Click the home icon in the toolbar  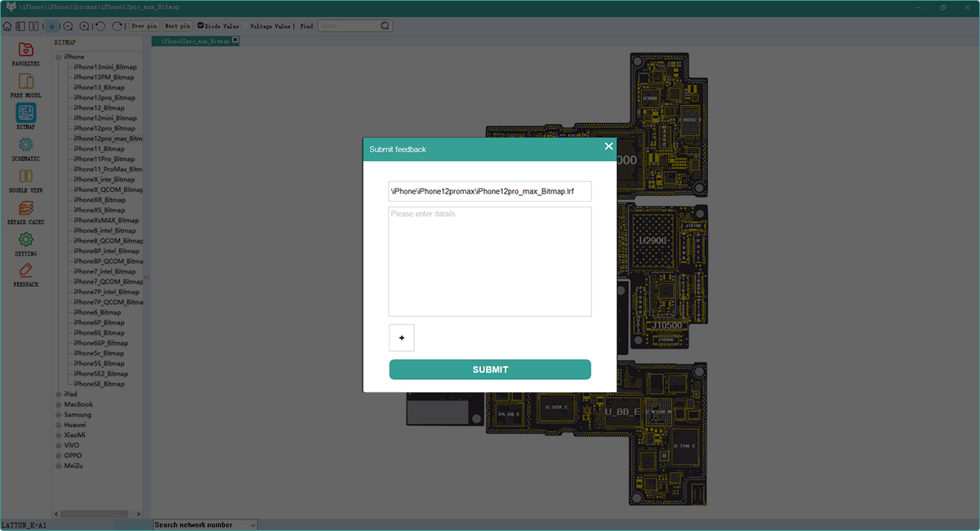7,25
